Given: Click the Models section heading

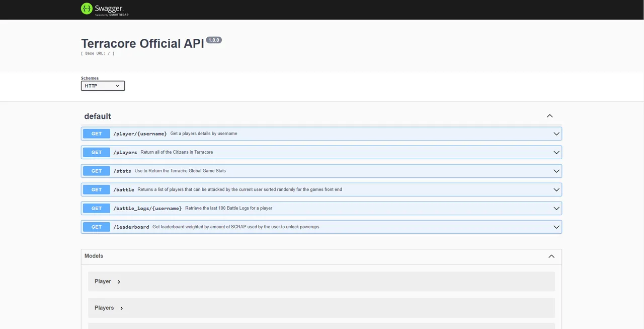Looking at the screenshot, I should pyautogui.click(x=94, y=256).
